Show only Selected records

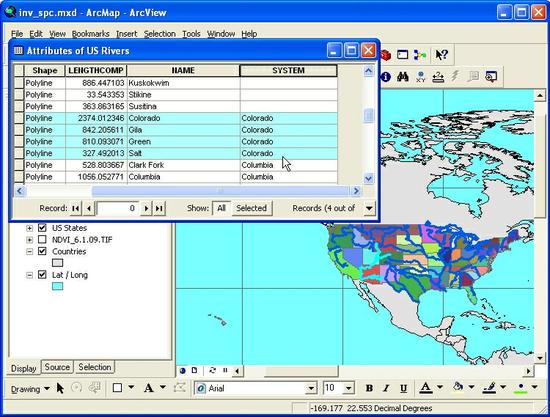(x=251, y=208)
